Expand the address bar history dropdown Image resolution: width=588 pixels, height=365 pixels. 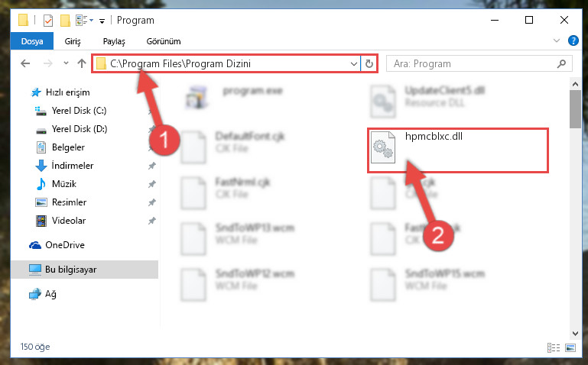pyautogui.click(x=353, y=63)
